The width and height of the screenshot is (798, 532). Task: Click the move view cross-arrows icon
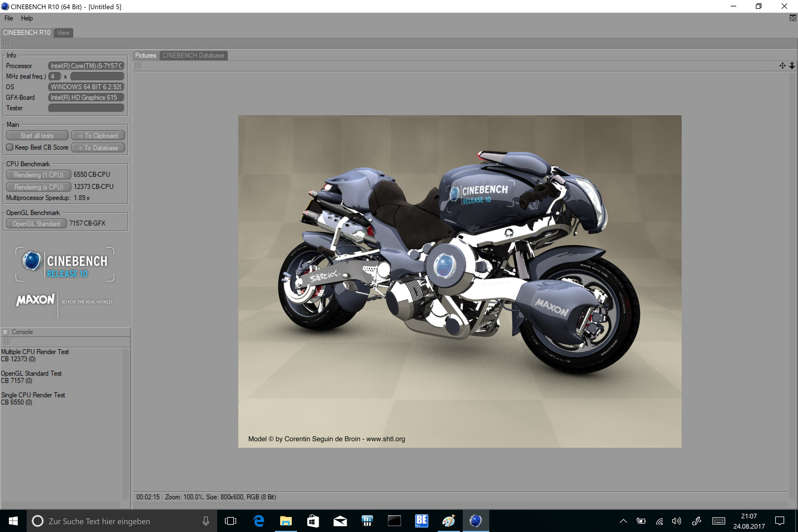tap(782, 66)
